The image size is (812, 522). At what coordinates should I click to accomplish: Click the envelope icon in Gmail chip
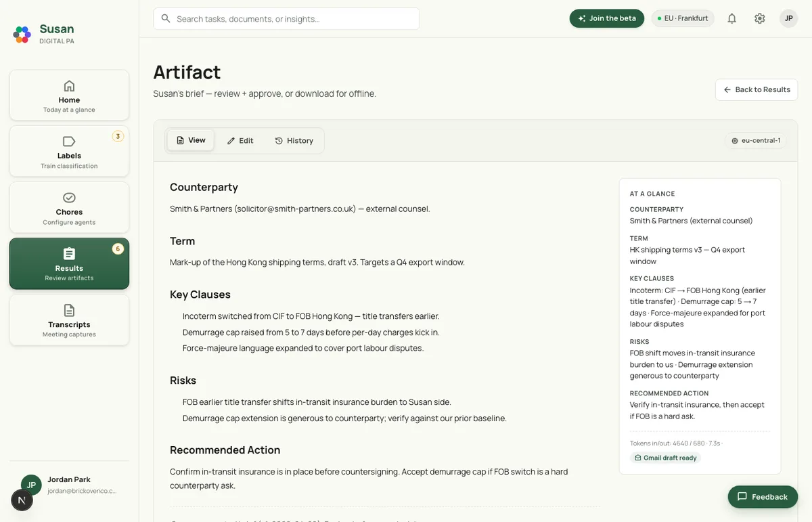coord(638,458)
